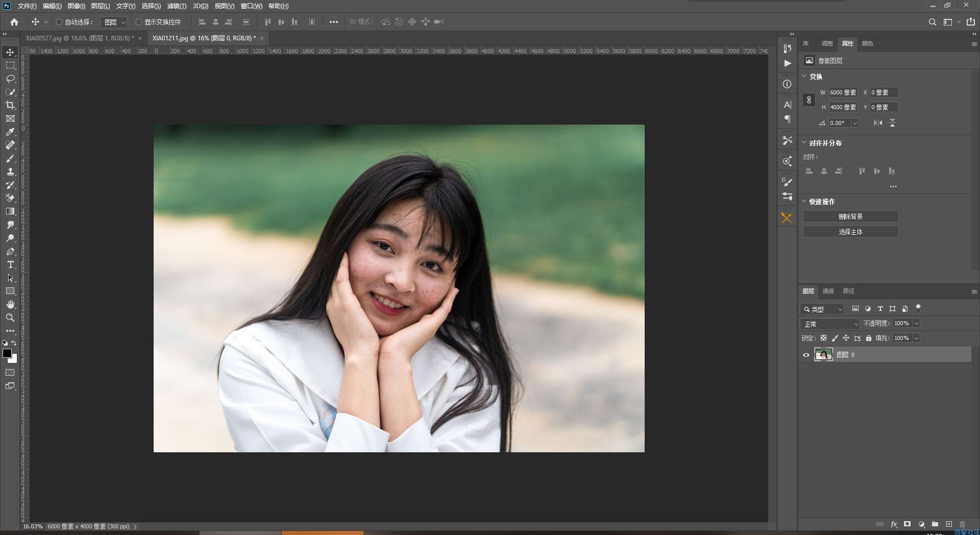Click the W width field 6000 像素
The height and width of the screenshot is (535, 980).
[843, 92]
